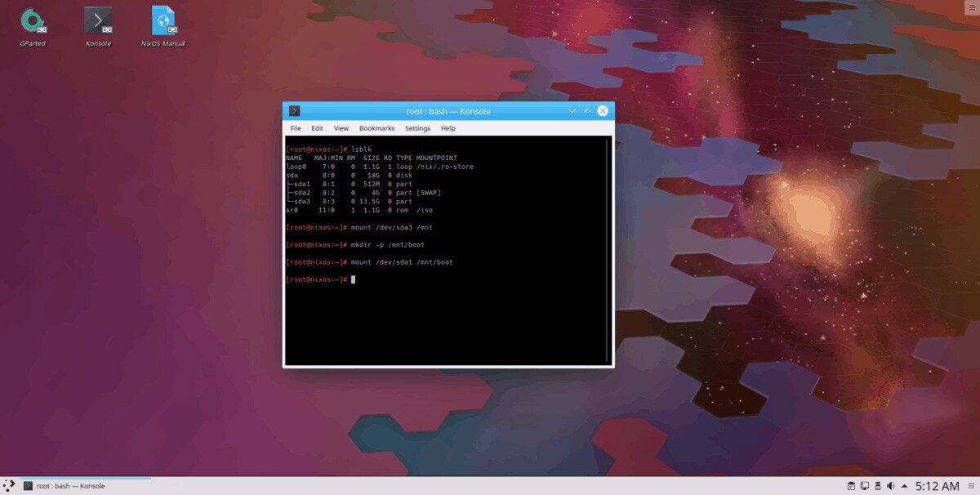This screenshot has width=980, height=495.
Task: Open the desktop toolbox in top-right corner
Action: click(970, 7)
